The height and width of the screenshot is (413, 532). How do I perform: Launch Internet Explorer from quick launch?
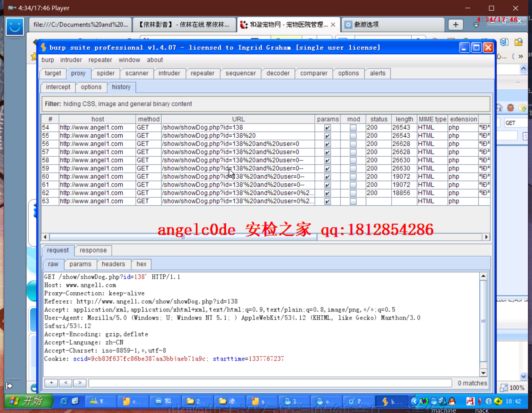click(x=64, y=401)
